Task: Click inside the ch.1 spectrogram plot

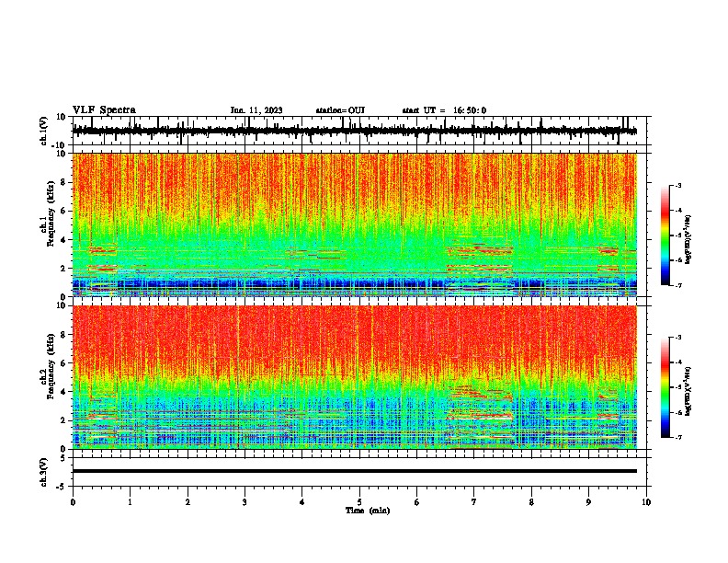Action: coord(354,224)
